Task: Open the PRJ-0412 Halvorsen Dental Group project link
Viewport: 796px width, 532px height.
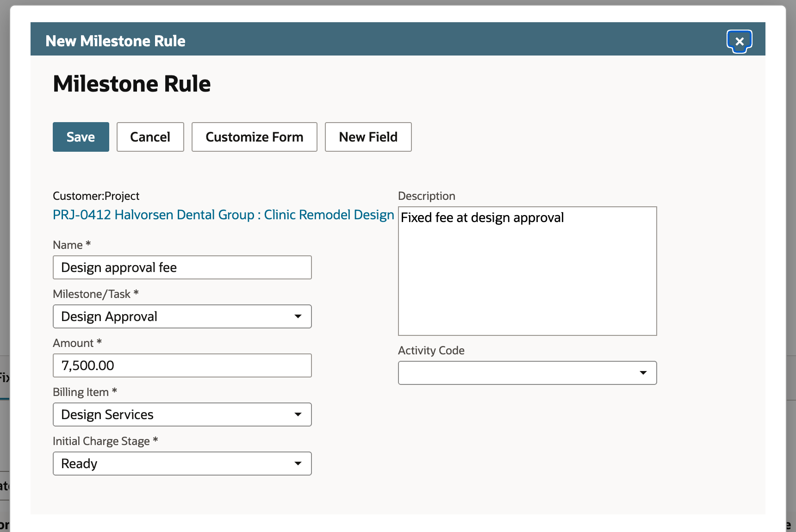Action: pos(224,215)
